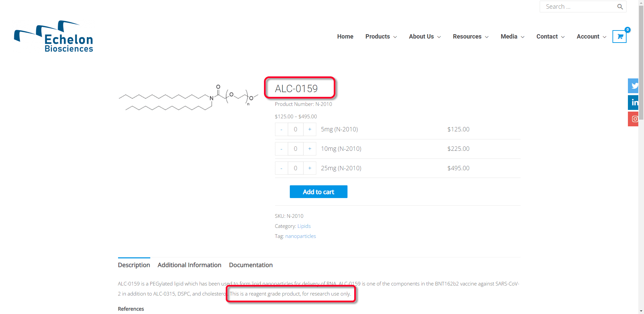Viewport: 644px width, 314px height.
Task: Open the LinkedIn social icon
Action: (633, 102)
